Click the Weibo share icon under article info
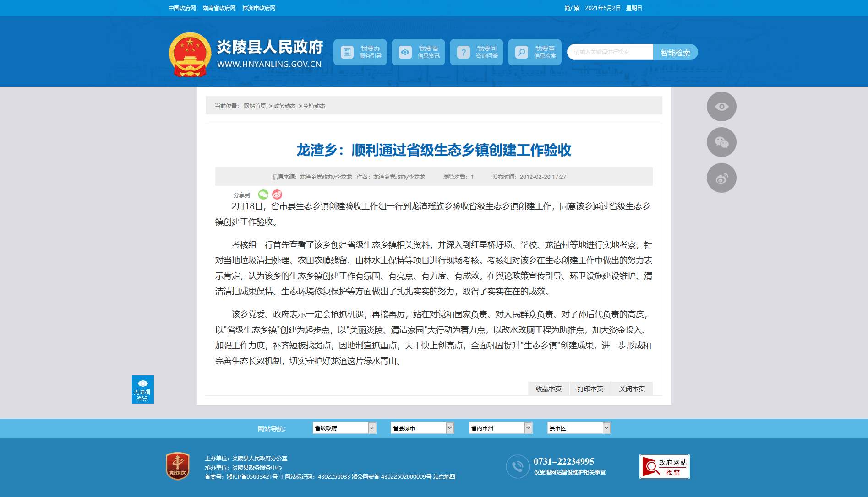The height and width of the screenshot is (497, 868). (x=277, y=195)
